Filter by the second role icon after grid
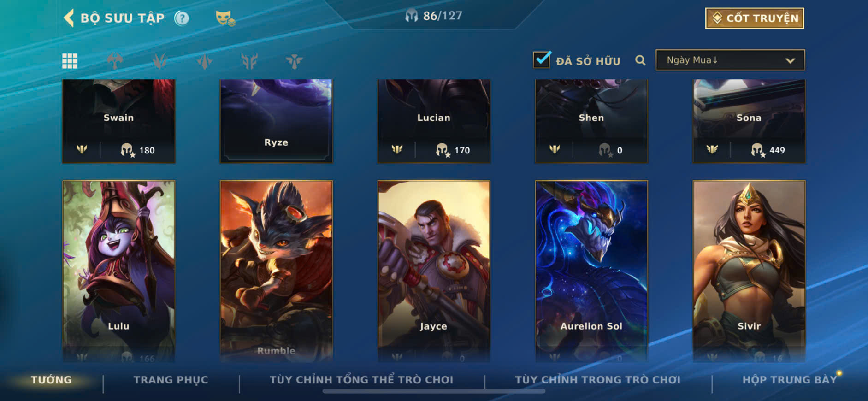 click(x=159, y=61)
